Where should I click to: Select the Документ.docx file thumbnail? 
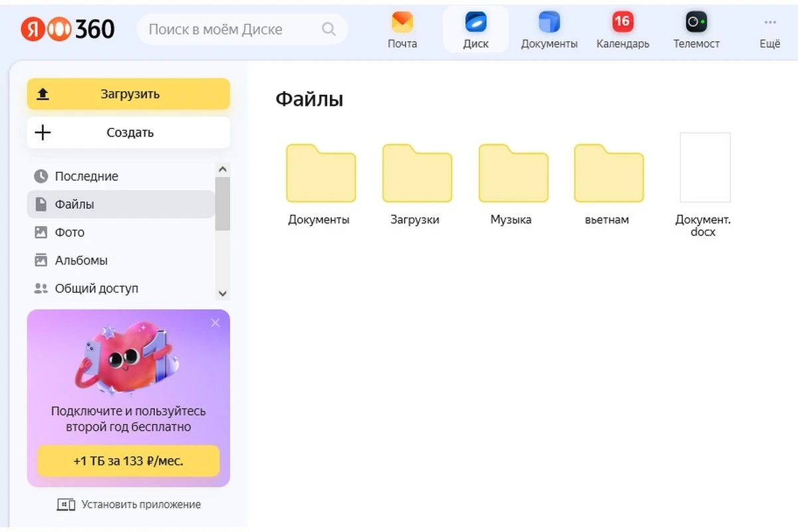tap(705, 168)
